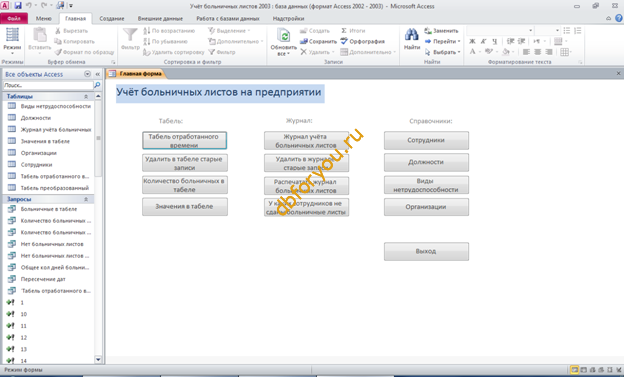Apply underline Ч formatting
The height and width of the screenshot is (377, 624).
pyautogui.click(x=494, y=41)
